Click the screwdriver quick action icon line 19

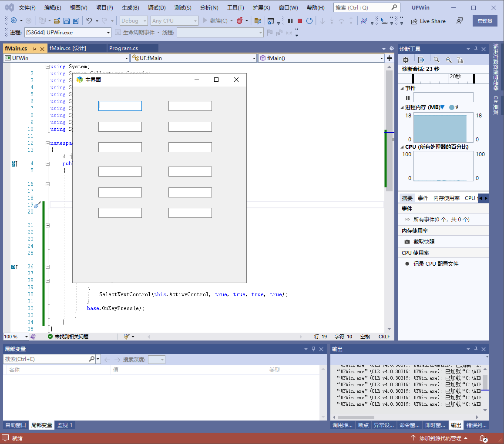[x=37, y=205]
